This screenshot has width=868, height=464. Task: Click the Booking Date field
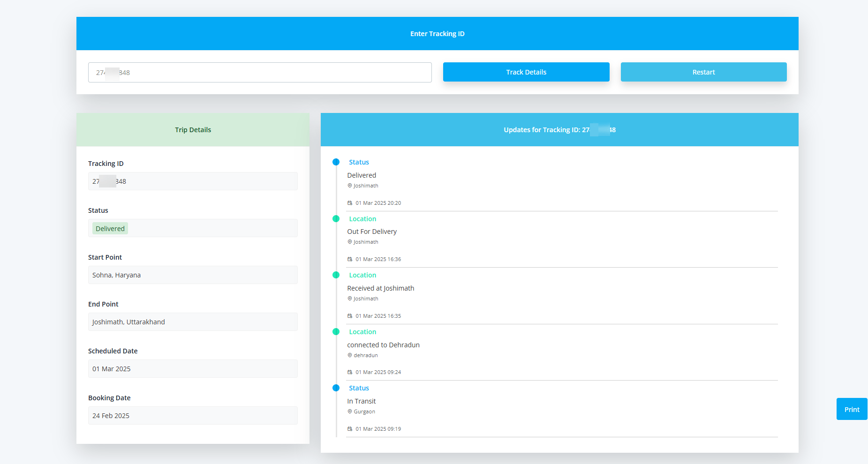tap(193, 416)
